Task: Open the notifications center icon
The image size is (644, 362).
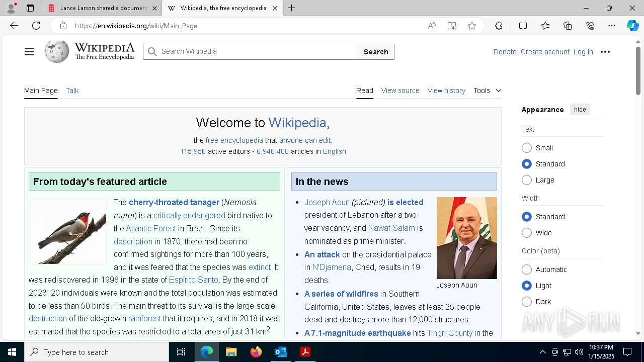Action: 627,352
